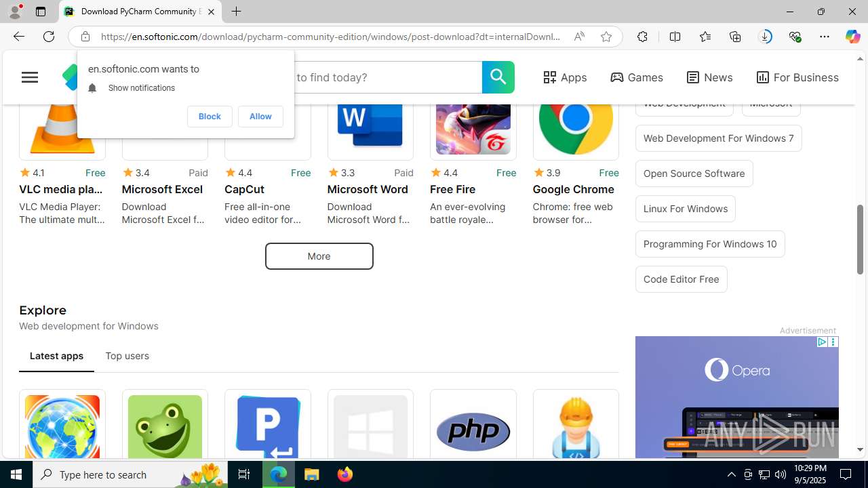The width and height of the screenshot is (868, 488).
Task: Open a new browser tab
Action: point(236,12)
